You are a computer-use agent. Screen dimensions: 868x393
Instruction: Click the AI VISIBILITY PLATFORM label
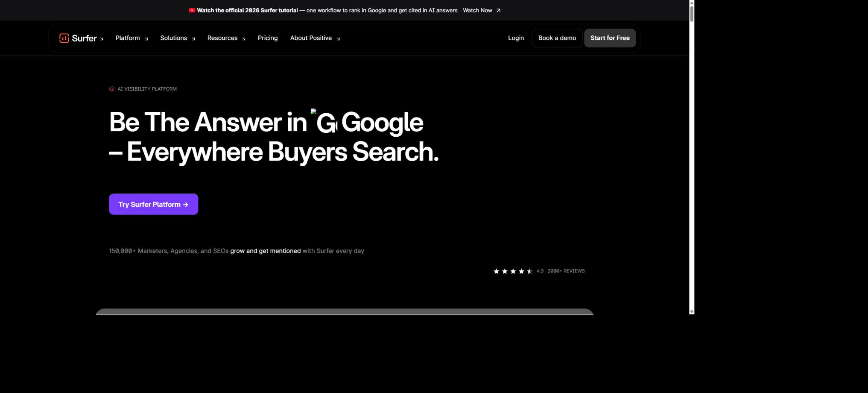pos(147,89)
